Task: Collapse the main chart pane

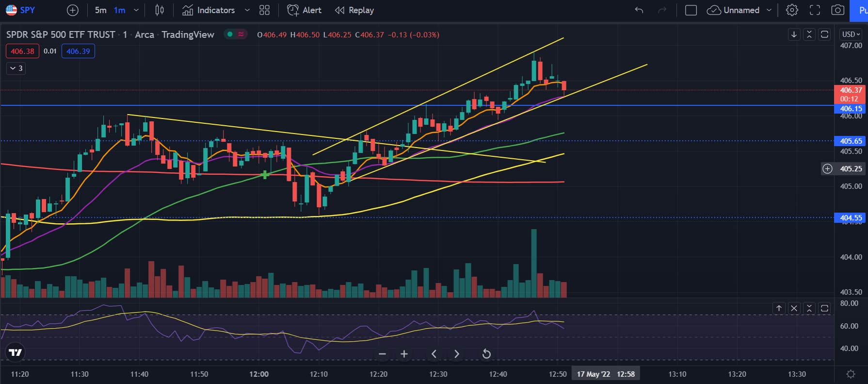Action: pos(809,34)
